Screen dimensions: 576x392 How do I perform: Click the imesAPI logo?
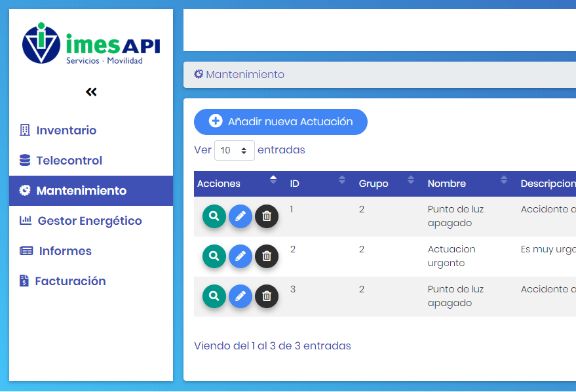click(91, 44)
